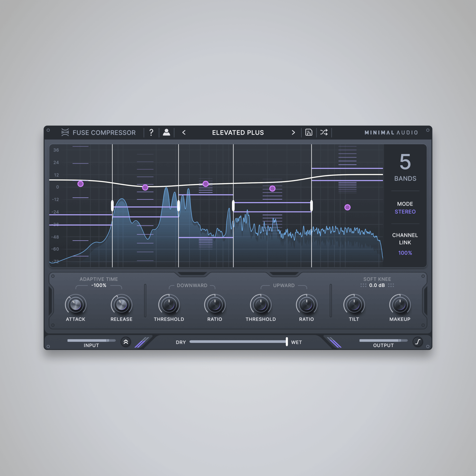Click the DRY label
This screenshot has width=476, height=476.
[181, 342]
